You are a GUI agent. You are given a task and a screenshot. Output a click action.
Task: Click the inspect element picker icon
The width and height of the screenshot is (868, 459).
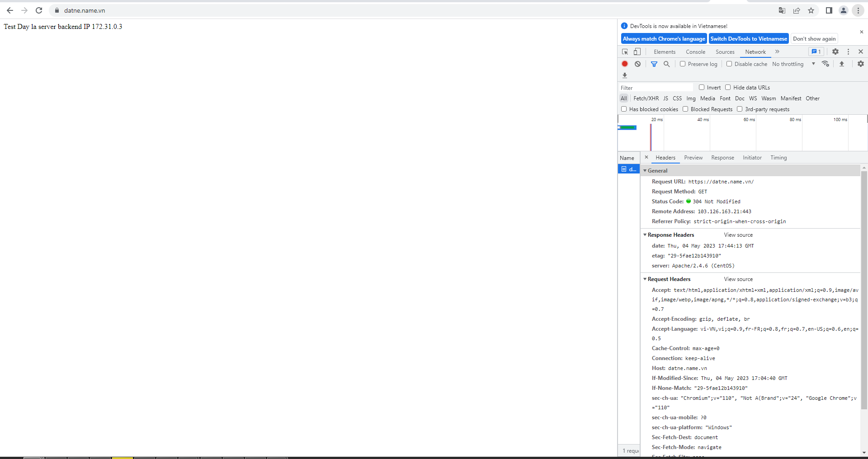(x=625, y=52)
